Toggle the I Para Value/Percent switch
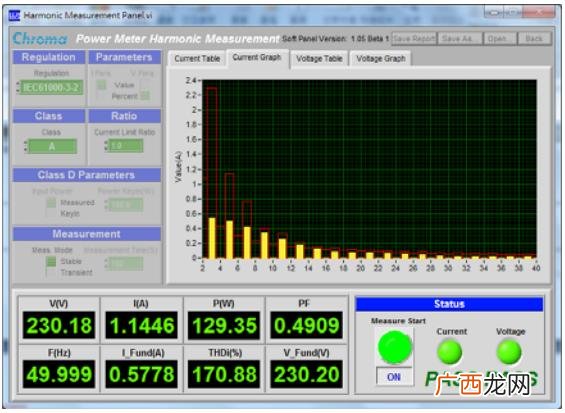This screenshot has height=413, width=565. [x=102, y=90]
